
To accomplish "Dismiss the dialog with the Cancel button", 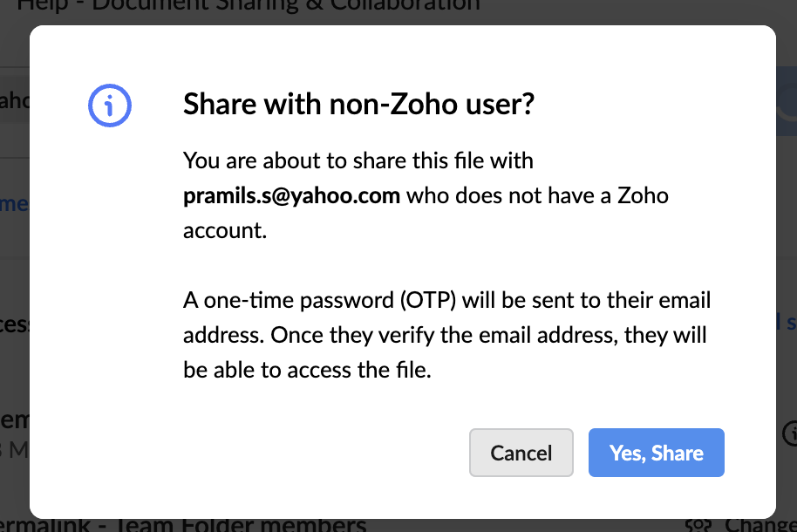I will tap(521, 453).
